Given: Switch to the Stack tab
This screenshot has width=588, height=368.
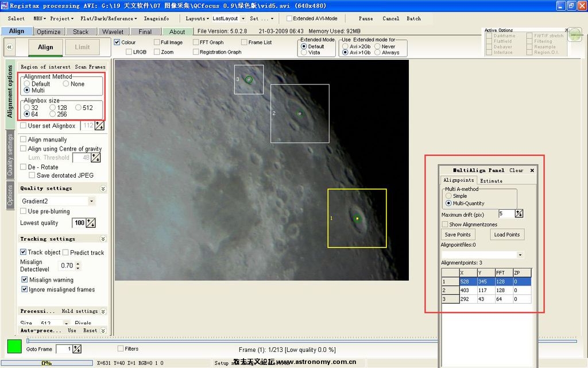Looking at the screenshot, I should pyautogui.click(x=80, y=32).
